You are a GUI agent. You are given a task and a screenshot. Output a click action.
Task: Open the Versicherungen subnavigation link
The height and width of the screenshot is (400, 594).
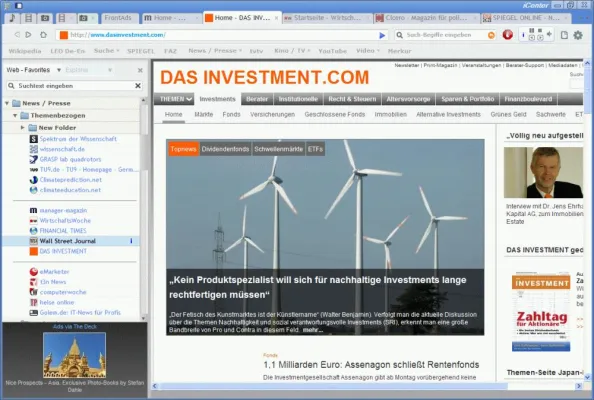(272, 114)
